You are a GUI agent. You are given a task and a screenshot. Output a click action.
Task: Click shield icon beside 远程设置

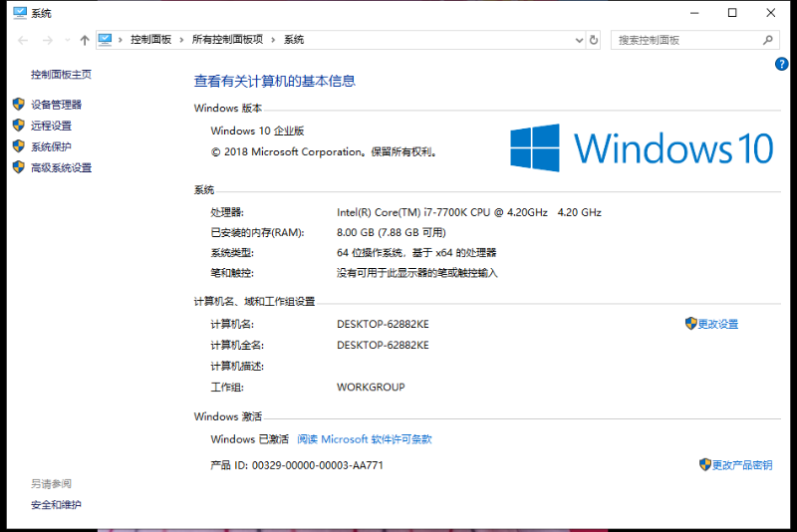click(x=19, y=125)
